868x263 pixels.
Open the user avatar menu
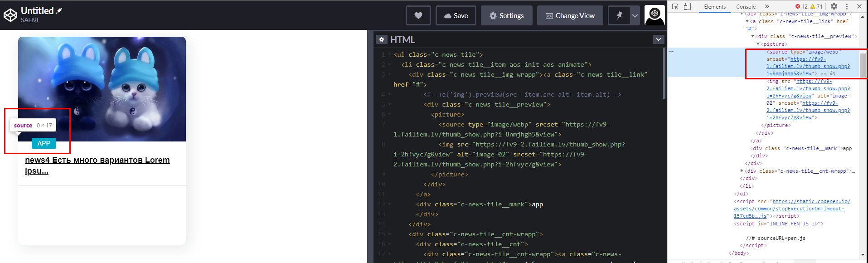coord(655,15)
